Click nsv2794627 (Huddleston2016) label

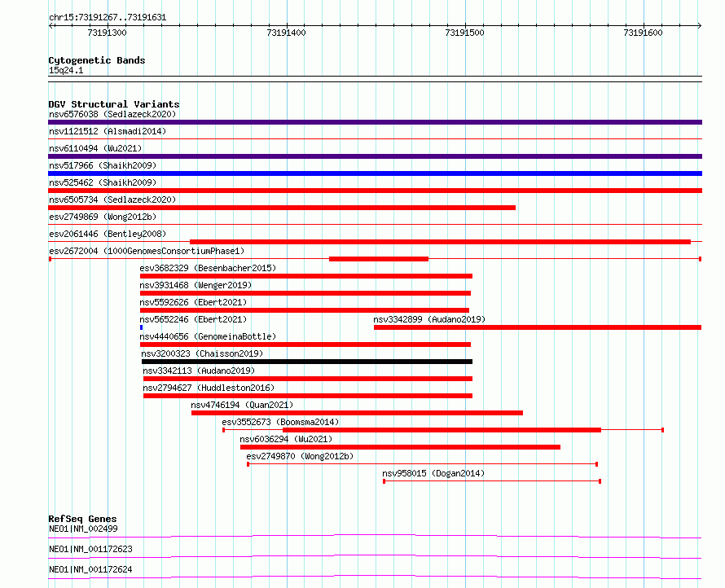(x=209, y=388)
